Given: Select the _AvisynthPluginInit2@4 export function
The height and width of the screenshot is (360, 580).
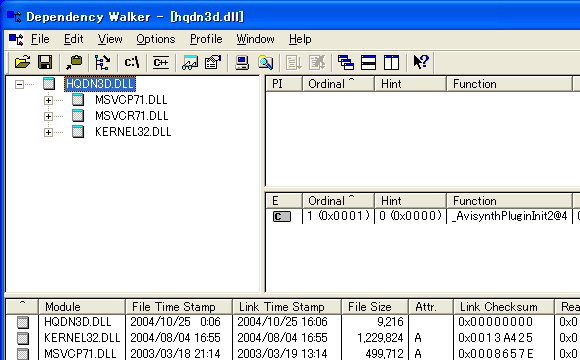Looking at the screenshot, I should tap(509, 216).
